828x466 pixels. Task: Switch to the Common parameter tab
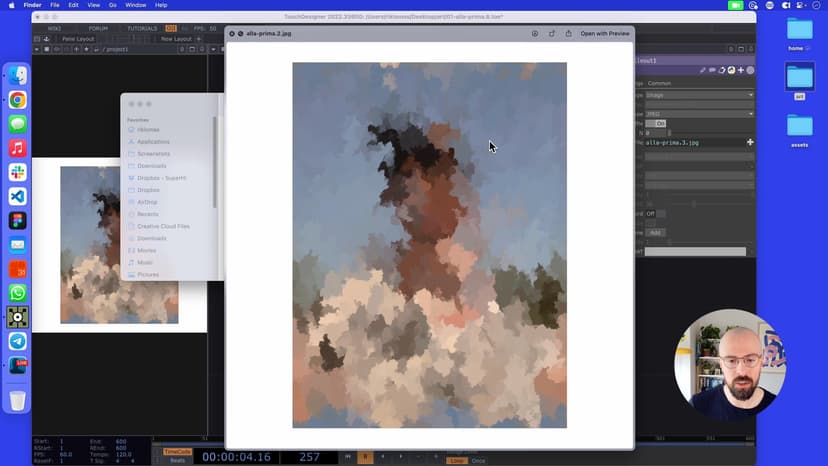(x=660, y=83)
